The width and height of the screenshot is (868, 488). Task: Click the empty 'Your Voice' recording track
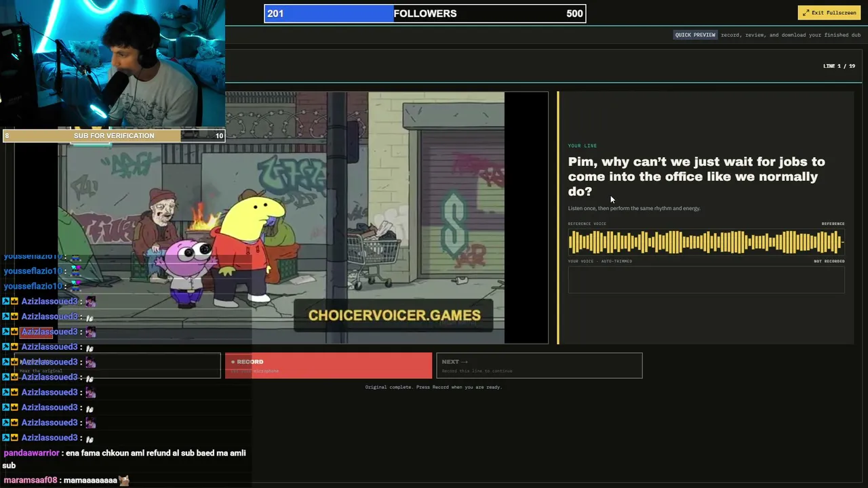tap(706, 280)
